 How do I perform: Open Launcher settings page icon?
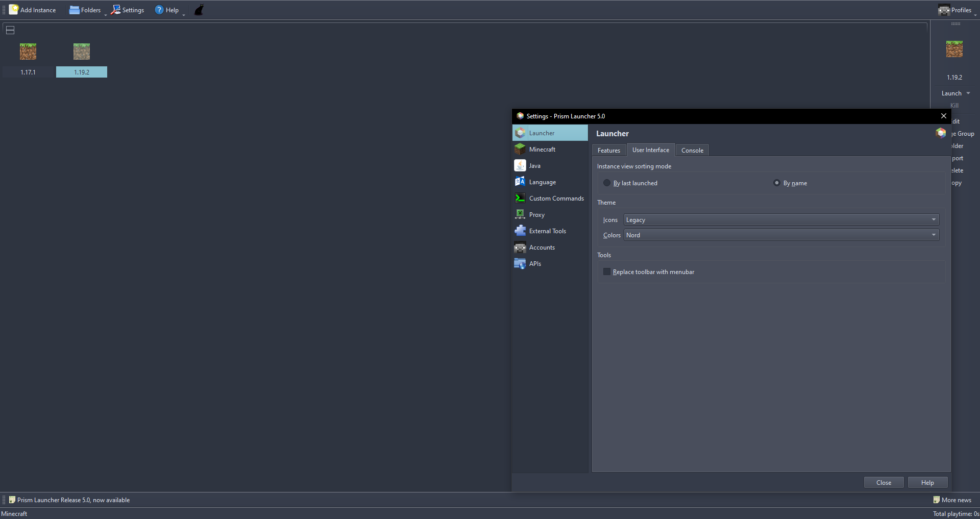click(x=520, y=133)
